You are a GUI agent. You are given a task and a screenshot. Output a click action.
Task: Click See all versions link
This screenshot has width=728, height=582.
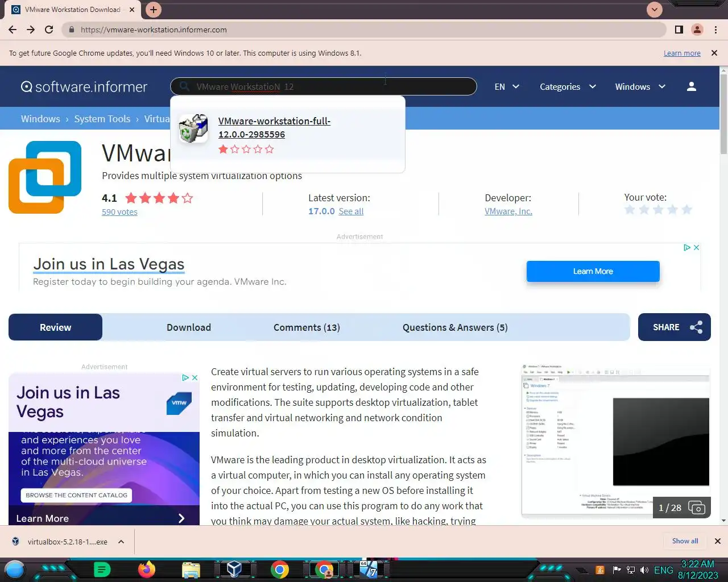point(351,211)
